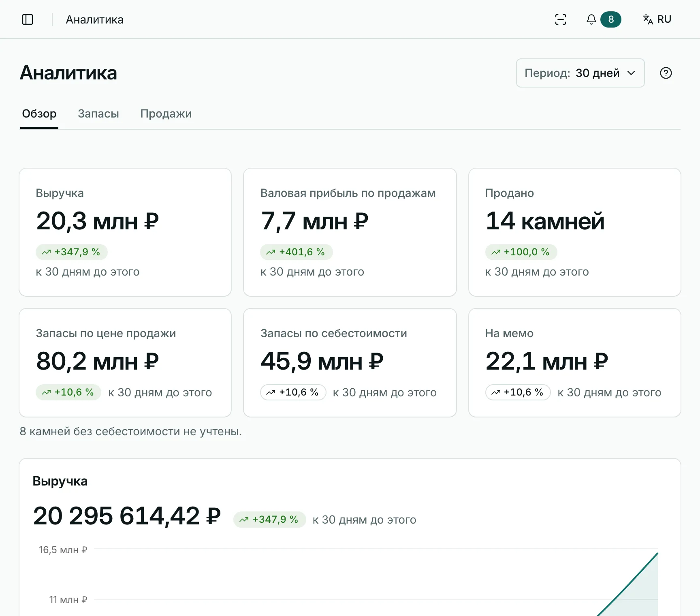
Task: Click the 11 млн ₽ chart axis label
Action: 68,600
